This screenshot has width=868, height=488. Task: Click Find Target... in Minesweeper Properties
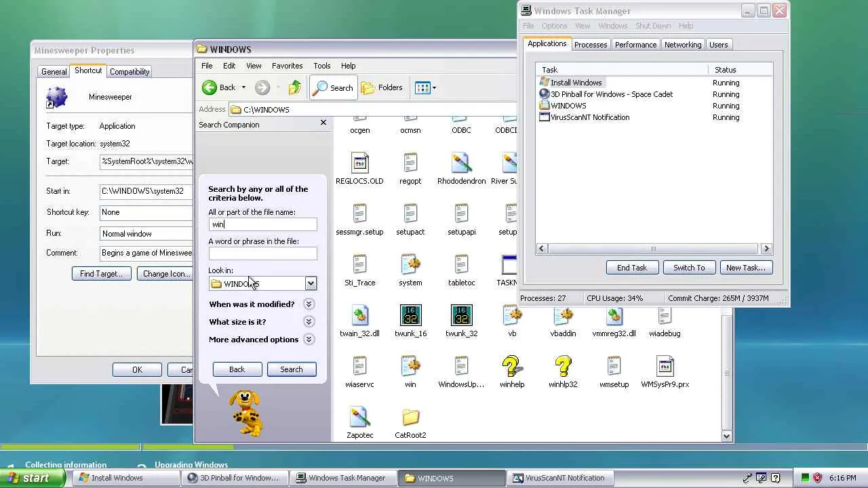(x=101, y=274)
